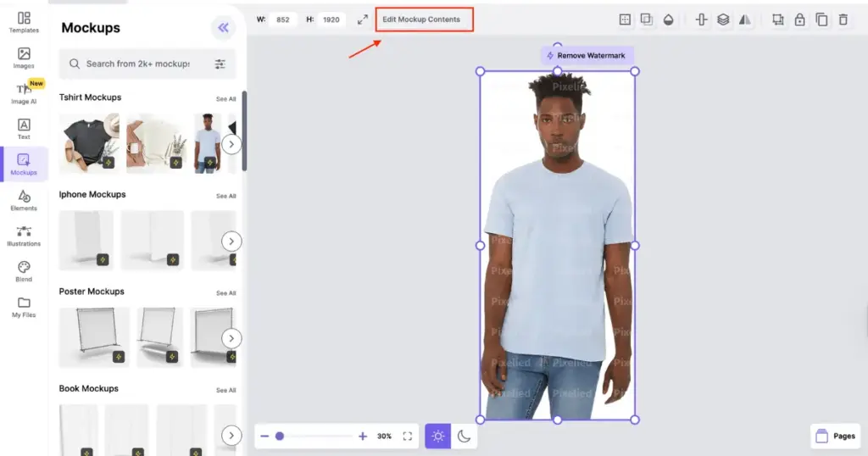Open My Files folder panel
The height and width of the screenshot is (456, 868).
click(x=24, y=307)
